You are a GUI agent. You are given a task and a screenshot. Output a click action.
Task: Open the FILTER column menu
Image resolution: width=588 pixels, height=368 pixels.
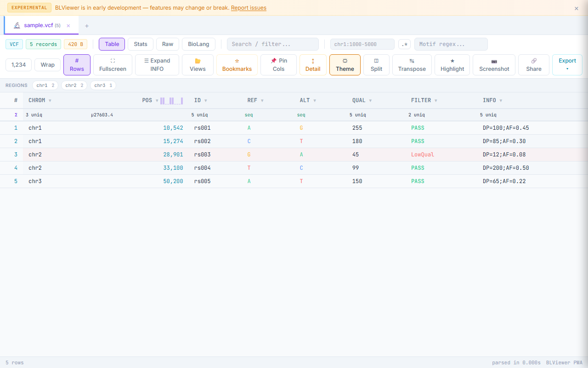coord(435,100)
